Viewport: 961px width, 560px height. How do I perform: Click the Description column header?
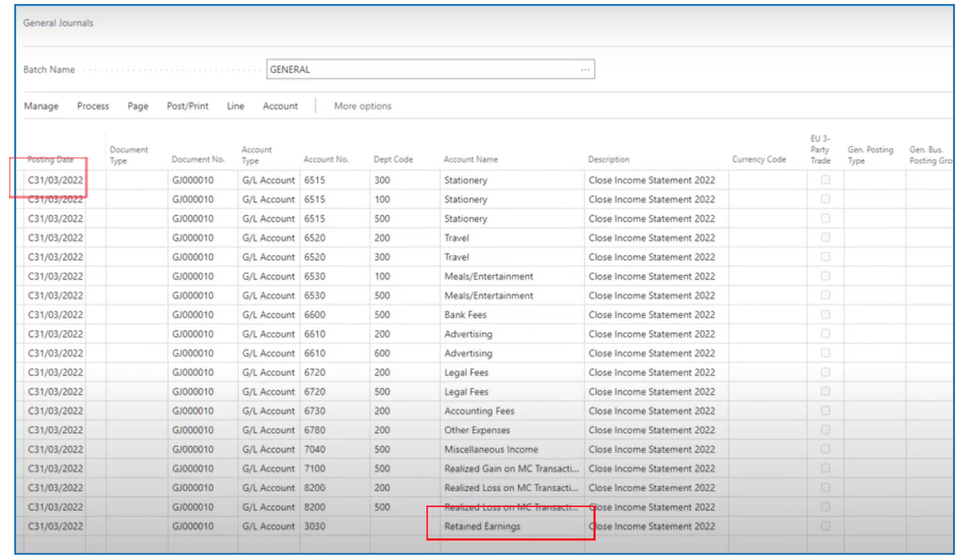pyautogui.click(x=609, y=159)
